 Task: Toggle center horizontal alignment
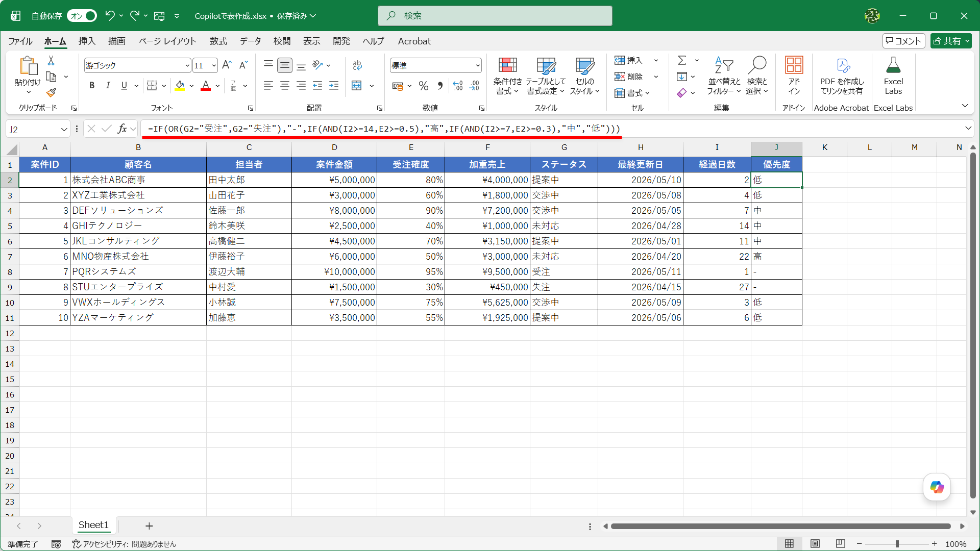(284, 85)
